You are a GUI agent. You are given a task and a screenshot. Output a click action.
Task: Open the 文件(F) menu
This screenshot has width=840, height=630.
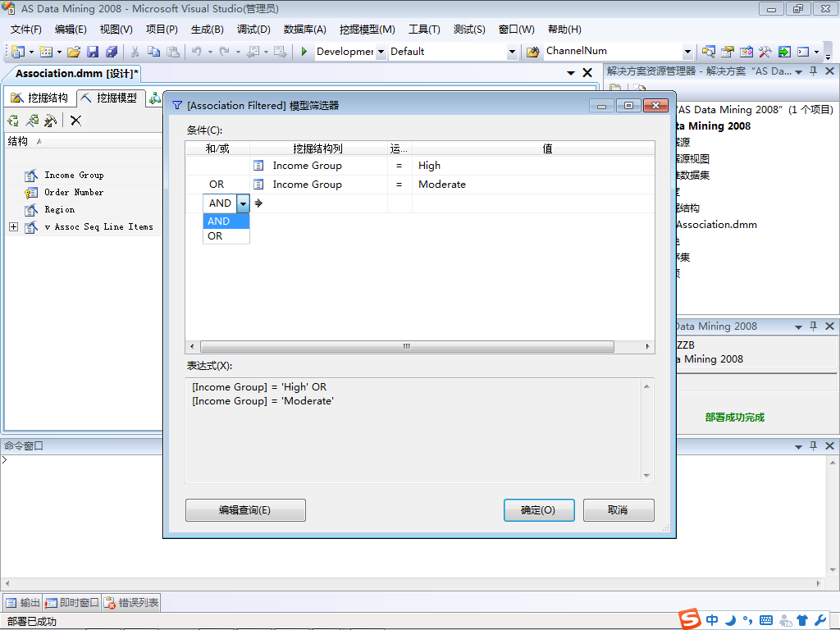25,30
